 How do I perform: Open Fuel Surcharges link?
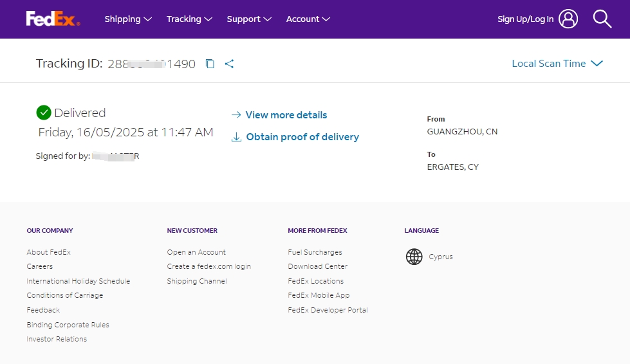click(315, 252)
